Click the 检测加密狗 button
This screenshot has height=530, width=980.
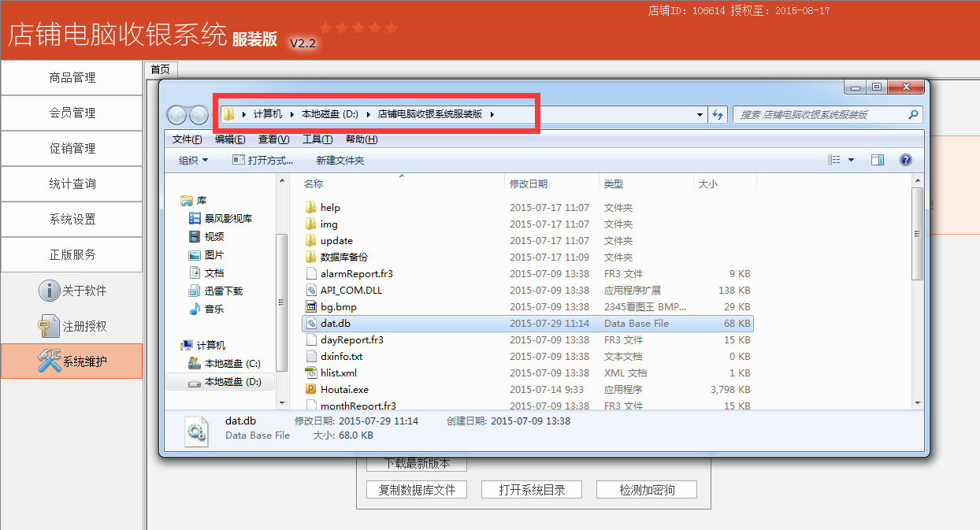click(x=647, y=489)
